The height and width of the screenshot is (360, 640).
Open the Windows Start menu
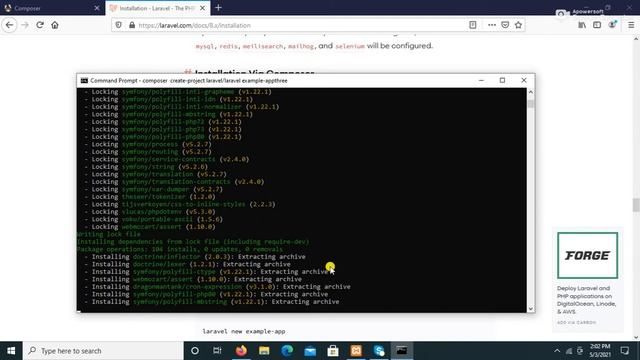click(x=11, y=351)
